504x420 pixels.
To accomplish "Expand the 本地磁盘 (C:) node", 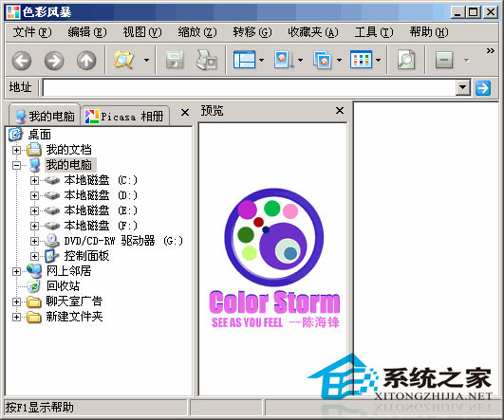I will pyautogui.click(x=34, y=180).
